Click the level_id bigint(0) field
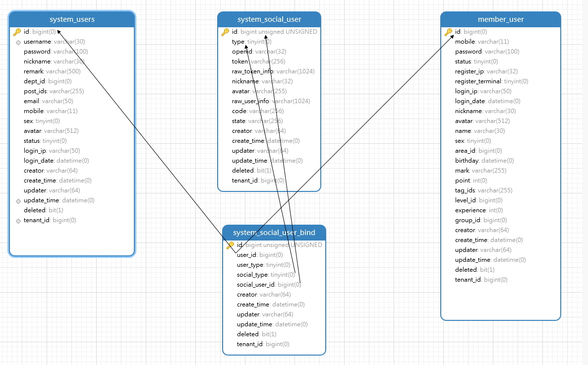Viewport: 588px width, 365px height. [x=479, y=200]
